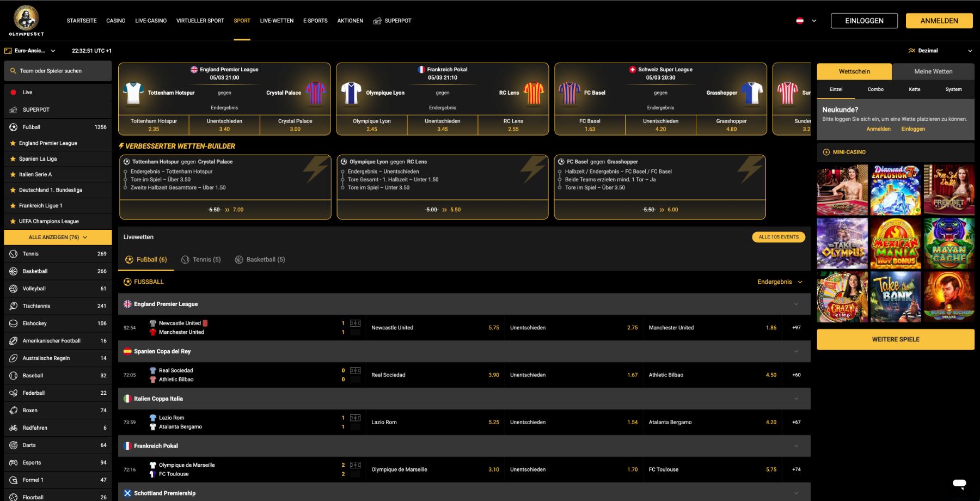This screenshot has height=501, width=980.
Task: Collapse the Frankreich Pokal live section
Action: (796, 446)
